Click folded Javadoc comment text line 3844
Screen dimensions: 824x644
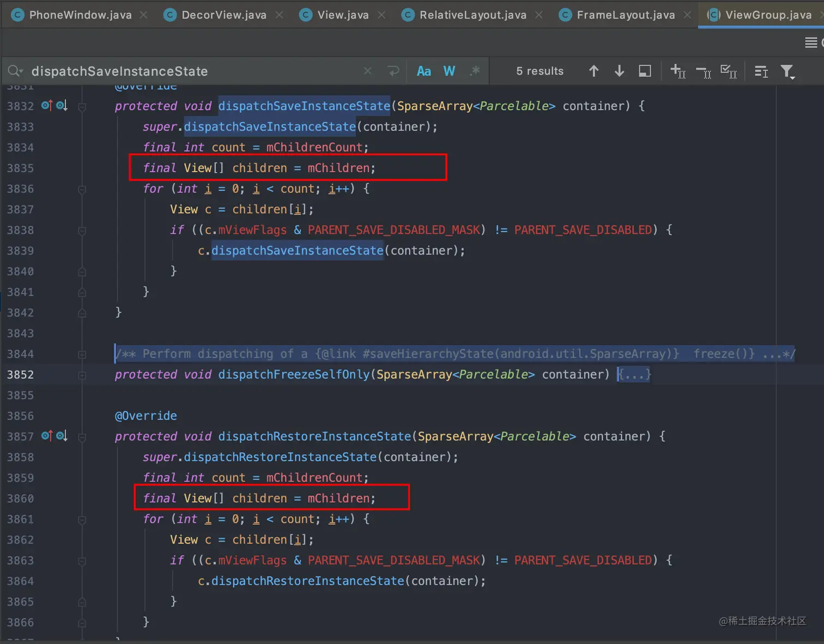(x=455, y=354)
